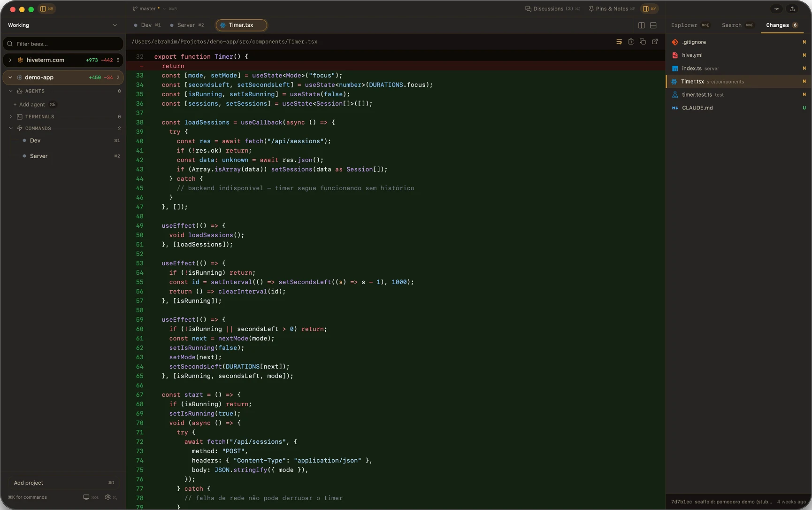Image resolution: width=812 pixels, height=510 pixels.
Task: Click the icon beside demo-app
Action: [x=20, y=77]
